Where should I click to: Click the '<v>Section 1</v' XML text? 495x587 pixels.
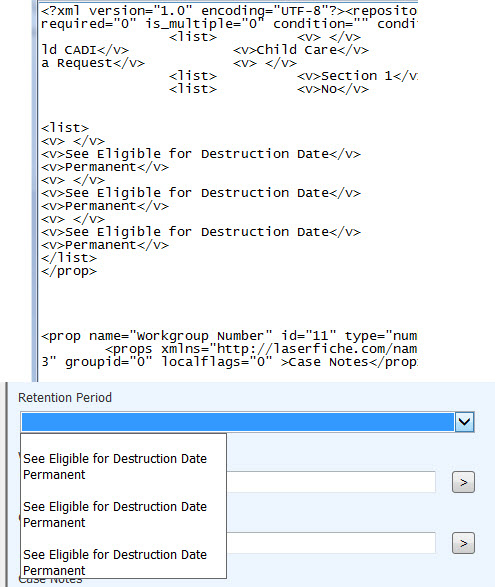point(357,76)
